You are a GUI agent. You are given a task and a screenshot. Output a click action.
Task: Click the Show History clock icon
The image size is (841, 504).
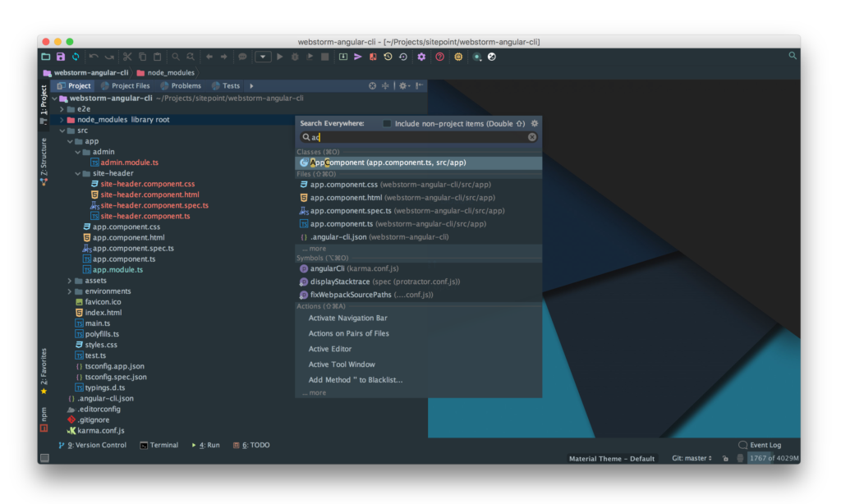click(388, 57)
